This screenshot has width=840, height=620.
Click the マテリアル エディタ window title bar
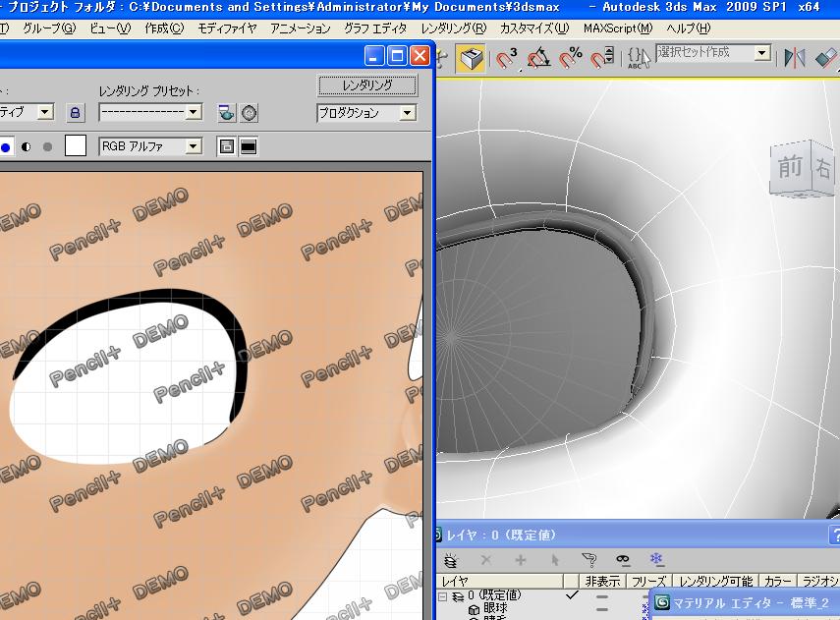745,603
